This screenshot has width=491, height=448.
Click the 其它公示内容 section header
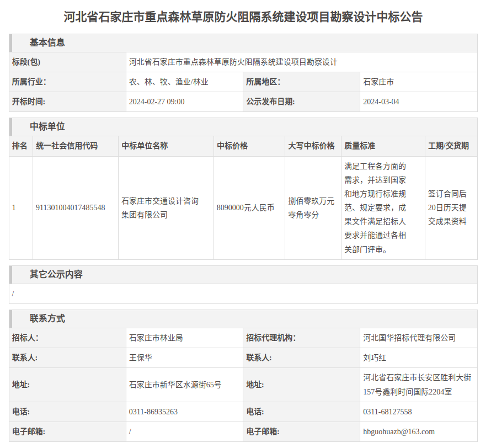(56, 274)
